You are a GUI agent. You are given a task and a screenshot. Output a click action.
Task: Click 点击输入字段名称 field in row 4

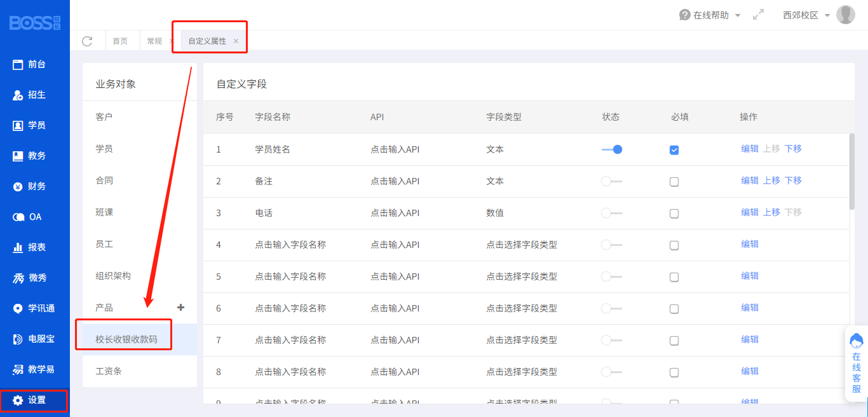(290, 245)
